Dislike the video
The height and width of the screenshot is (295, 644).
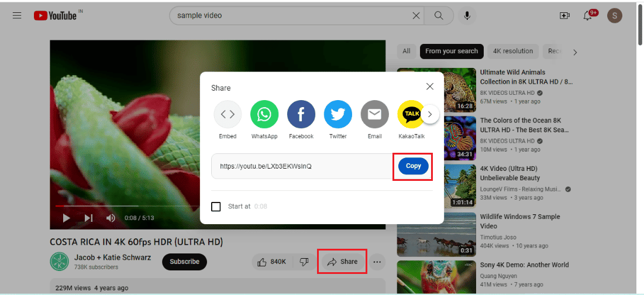pyautogui.click(x=304, y=262)
